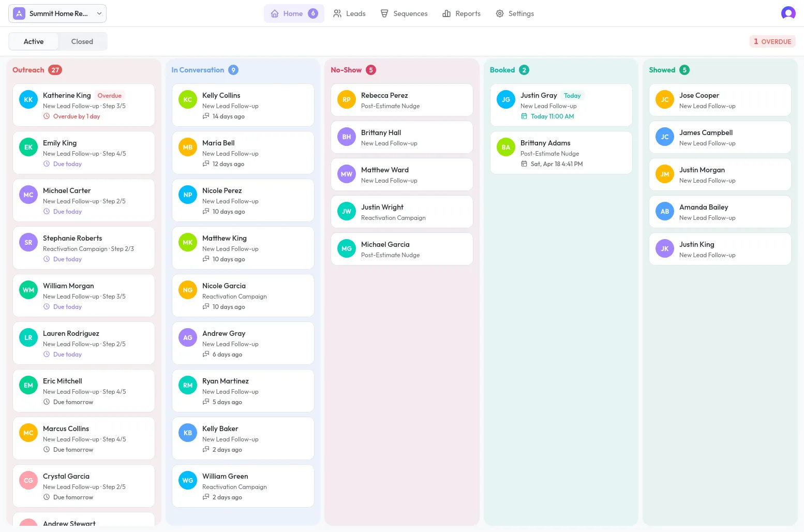Select the Active tab

pos(34,41)
